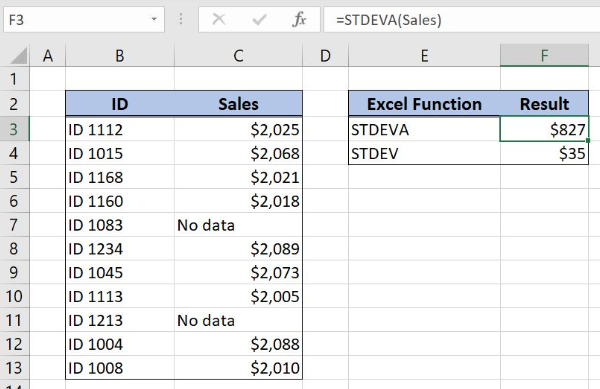Select column F header
The image size is (600, 389).
[544, 56]
